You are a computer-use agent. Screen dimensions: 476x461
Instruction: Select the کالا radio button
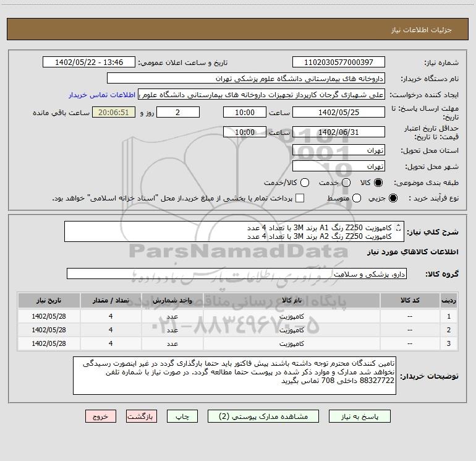[x=378, y=183]
